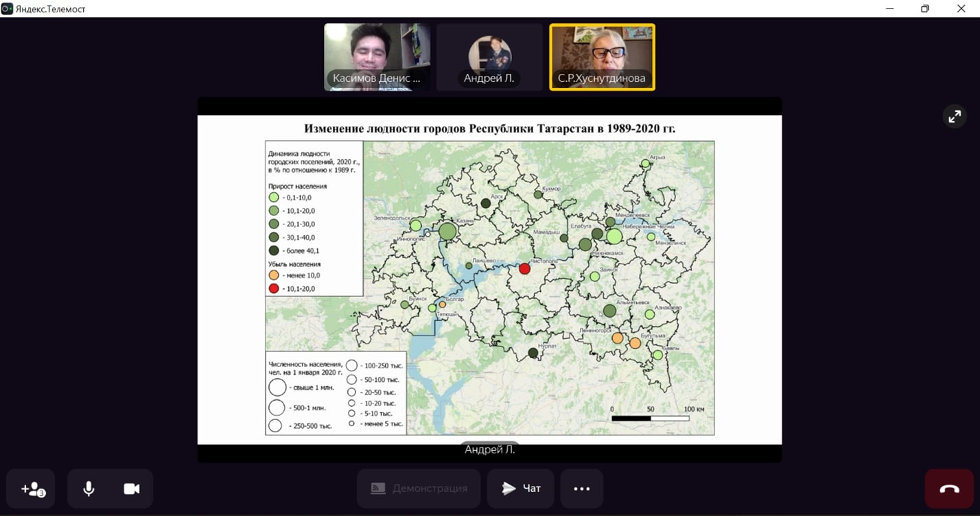
Task: Open the Чат panel
Action: (520, 489)
